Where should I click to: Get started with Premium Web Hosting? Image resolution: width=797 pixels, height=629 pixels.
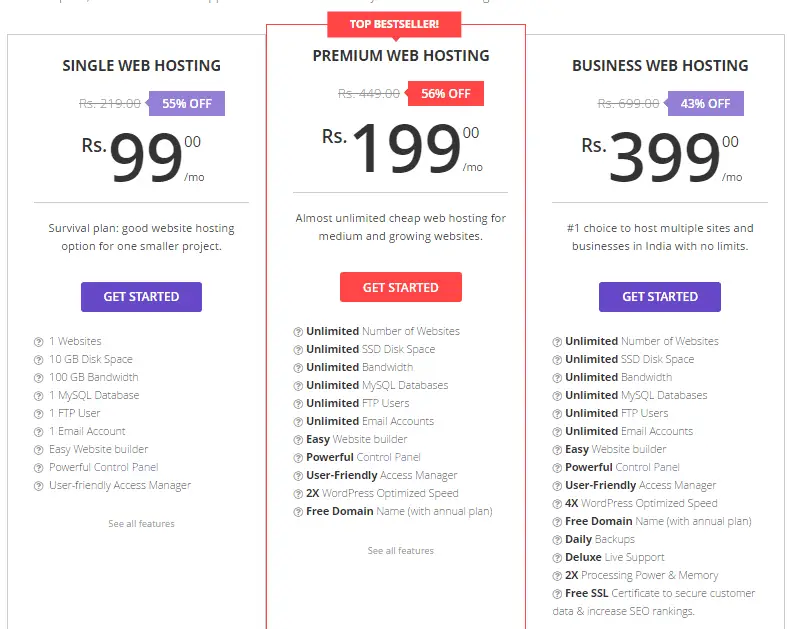[400, 287]
